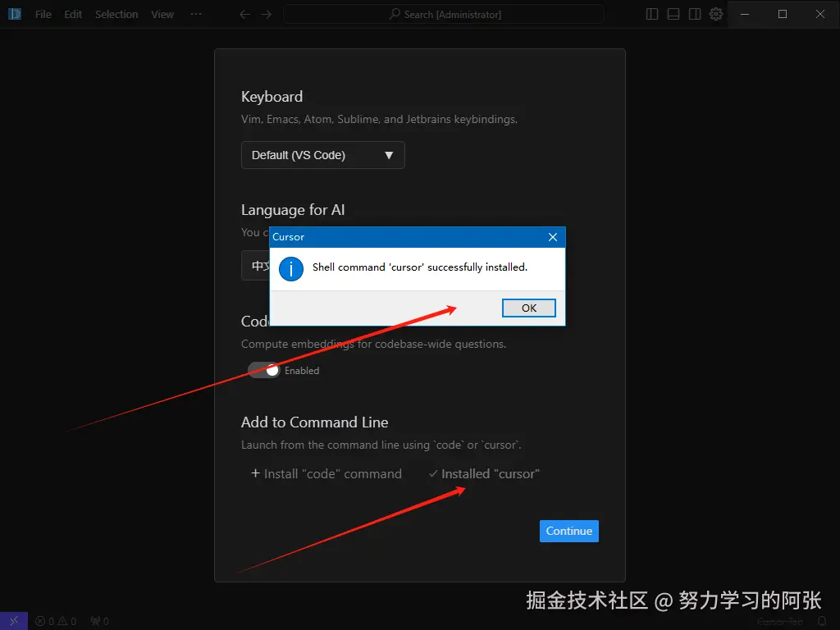Toggle the primary sidebar layout icon
This screenshot has height=630, width=840.
pyautogui.click(x=652, y=15)
